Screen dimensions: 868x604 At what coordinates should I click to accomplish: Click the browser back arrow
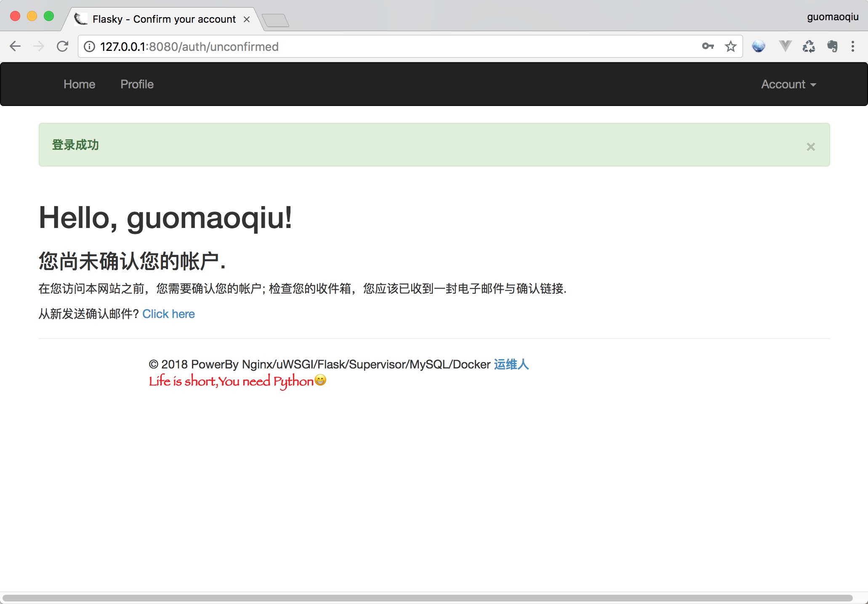click(x=15, y=46)
